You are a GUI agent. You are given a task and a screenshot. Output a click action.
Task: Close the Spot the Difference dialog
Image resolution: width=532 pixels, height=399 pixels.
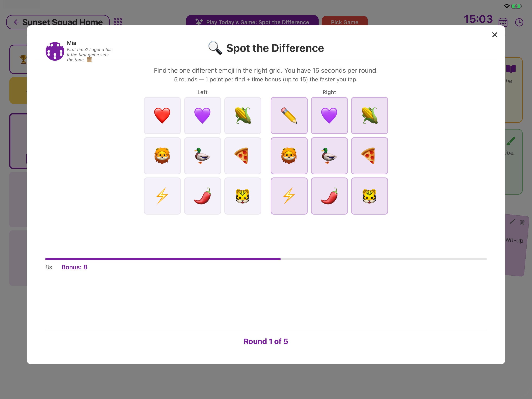(494, 35)
